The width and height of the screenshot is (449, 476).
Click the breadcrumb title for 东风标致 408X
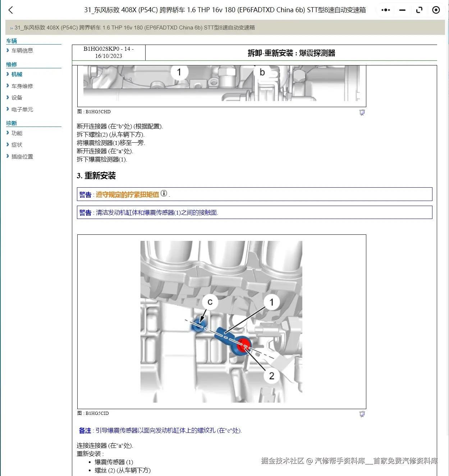tap(135, 27)
